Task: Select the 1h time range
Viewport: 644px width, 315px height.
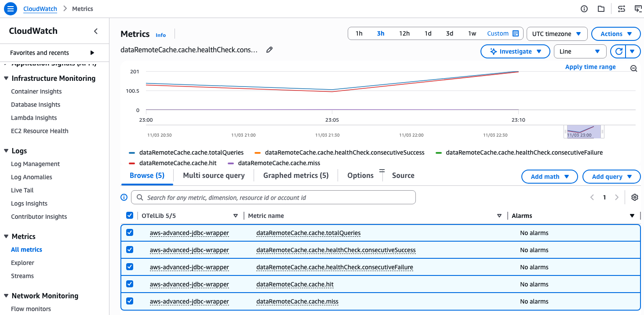Action: (x=359, y=33)
